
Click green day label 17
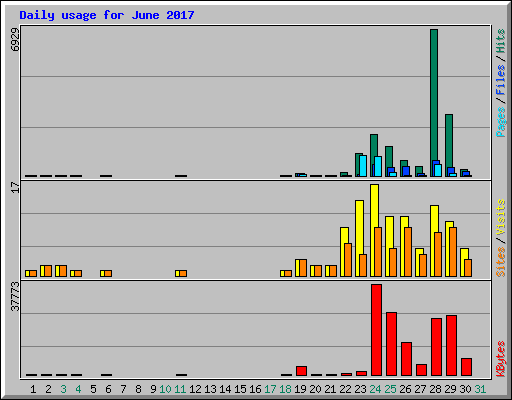click(x=270, y=389)
